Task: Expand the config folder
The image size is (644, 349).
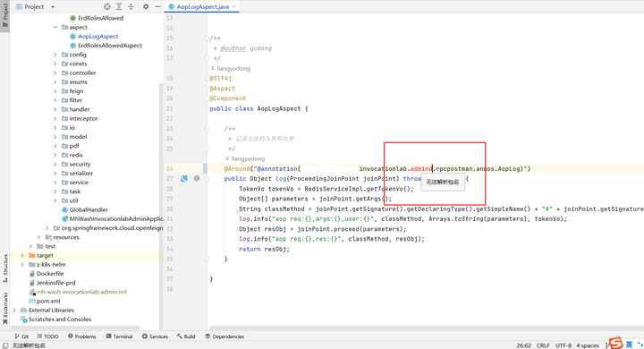Action: tap(55, 55)
